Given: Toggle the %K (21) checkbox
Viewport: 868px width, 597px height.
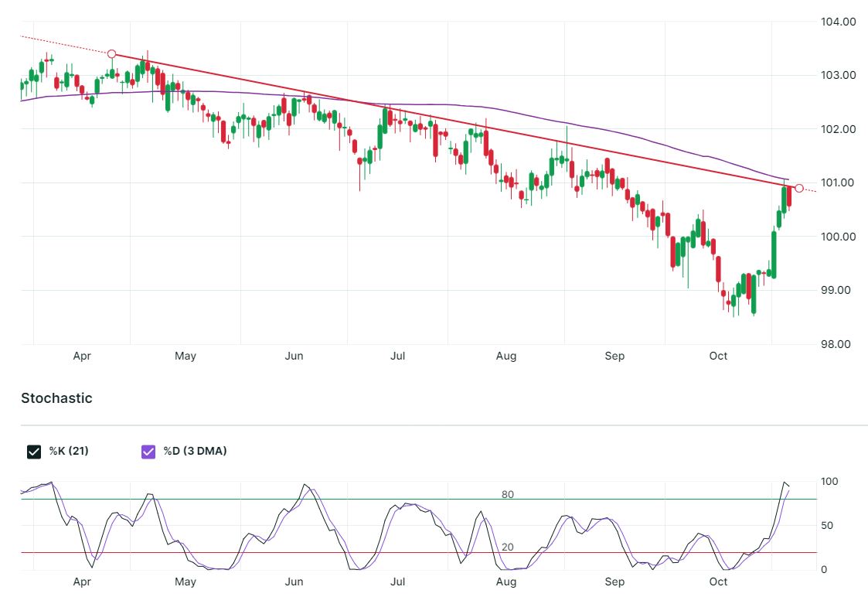Looking at the screenshot, I should [x=34, y=452].
